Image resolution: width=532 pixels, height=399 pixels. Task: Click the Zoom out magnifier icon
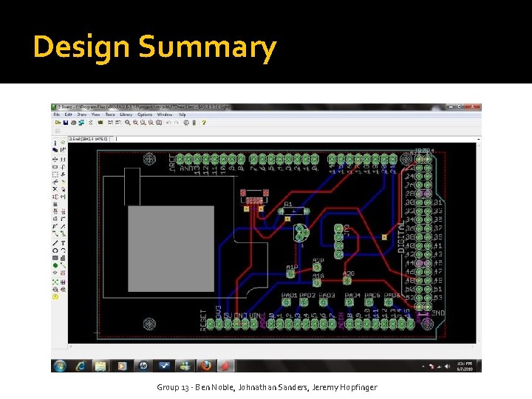(x=143, y=123)
